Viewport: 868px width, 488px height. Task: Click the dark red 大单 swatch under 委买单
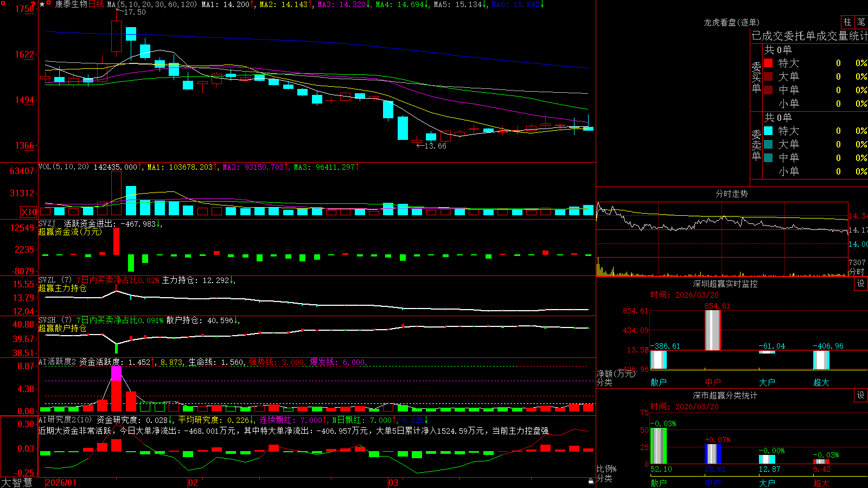768,76
